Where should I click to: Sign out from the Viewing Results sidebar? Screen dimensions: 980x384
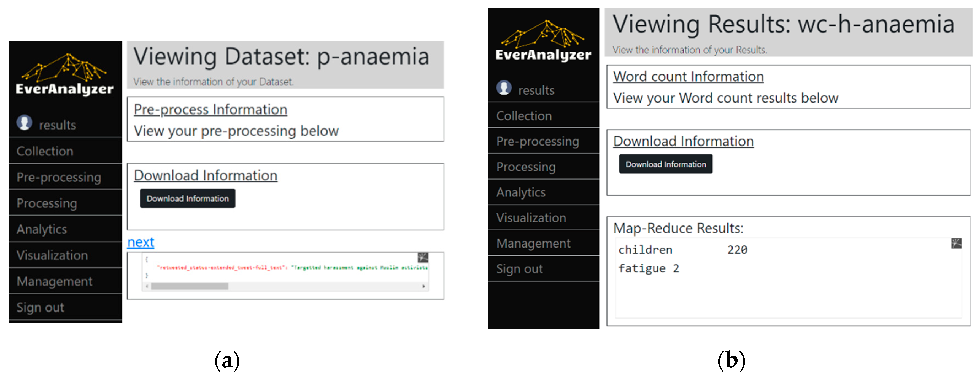coord(519,269)
